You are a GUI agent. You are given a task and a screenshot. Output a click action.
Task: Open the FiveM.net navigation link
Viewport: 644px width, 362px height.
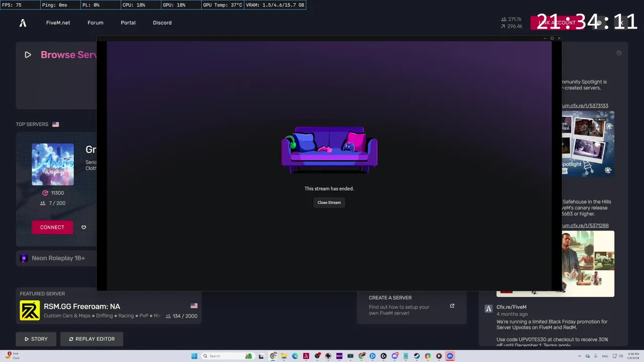point(58,23)
